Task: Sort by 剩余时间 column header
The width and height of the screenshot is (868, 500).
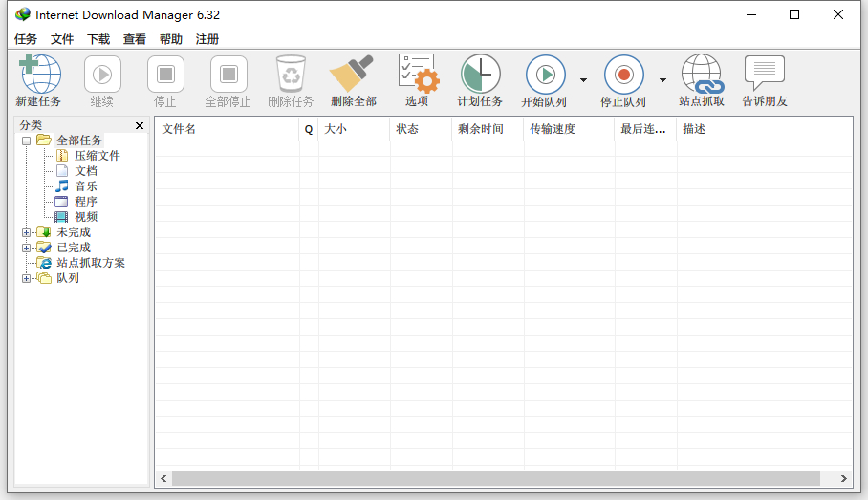Action: pyautogui.click(x=488, y=129)
